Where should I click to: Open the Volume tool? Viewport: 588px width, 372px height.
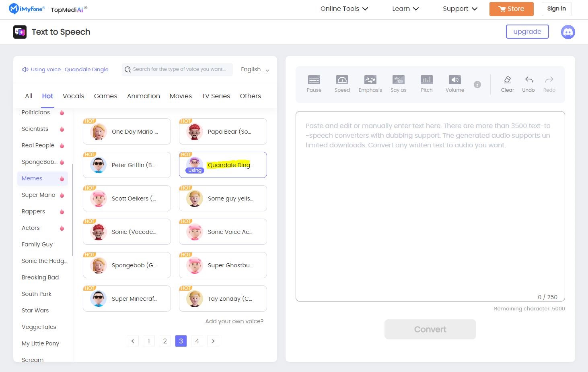tap(454, 80)
